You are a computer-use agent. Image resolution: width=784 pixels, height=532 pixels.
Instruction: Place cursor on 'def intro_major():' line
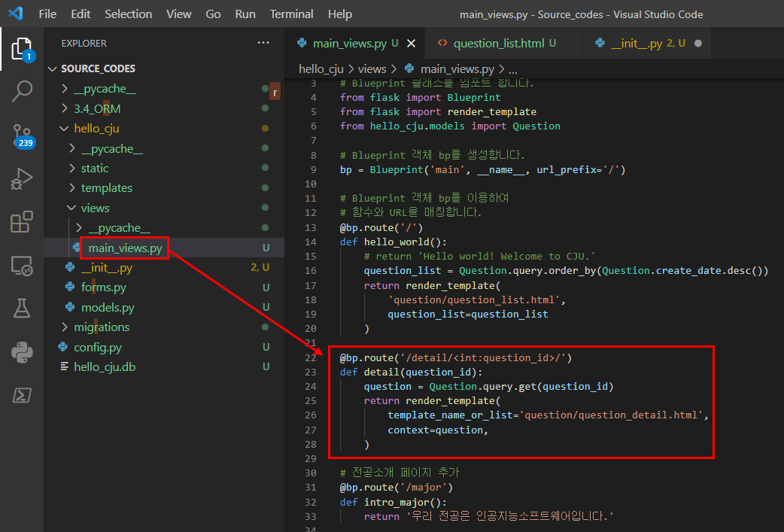(393, 502)
